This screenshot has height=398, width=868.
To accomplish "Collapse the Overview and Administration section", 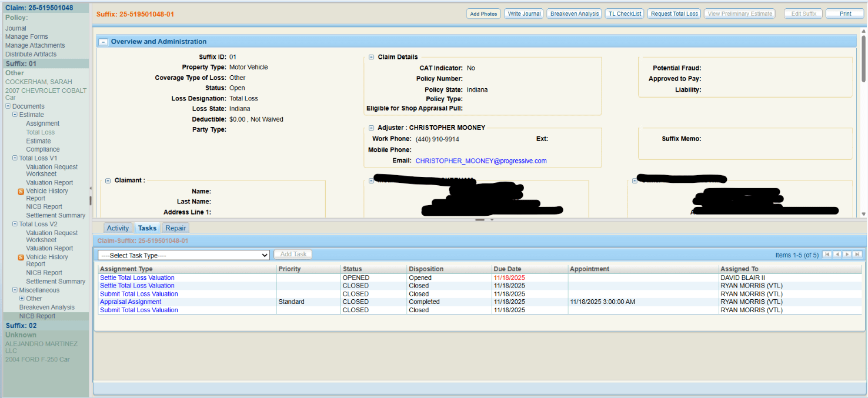I will pos(104,42).
